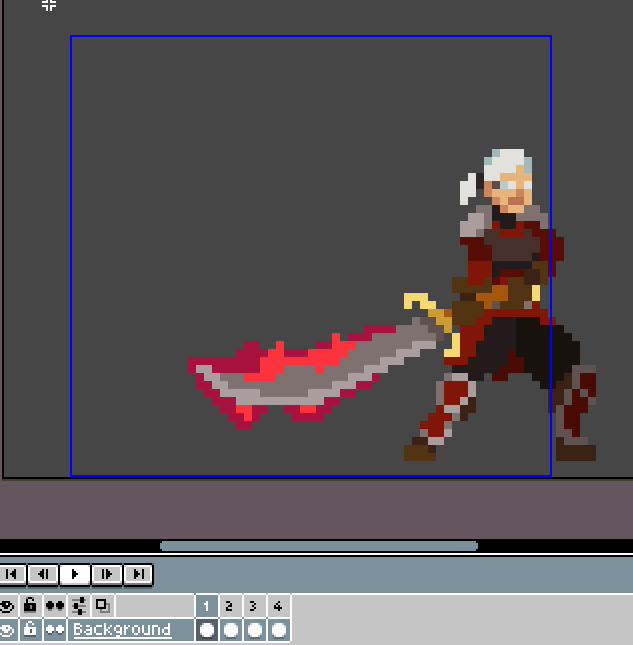Toggle lock for all layers in header

[x=30, y=606]
